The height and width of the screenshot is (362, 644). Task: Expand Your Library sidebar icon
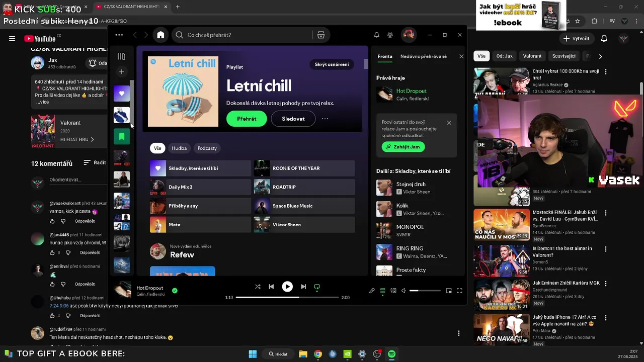tap(122, 56)
